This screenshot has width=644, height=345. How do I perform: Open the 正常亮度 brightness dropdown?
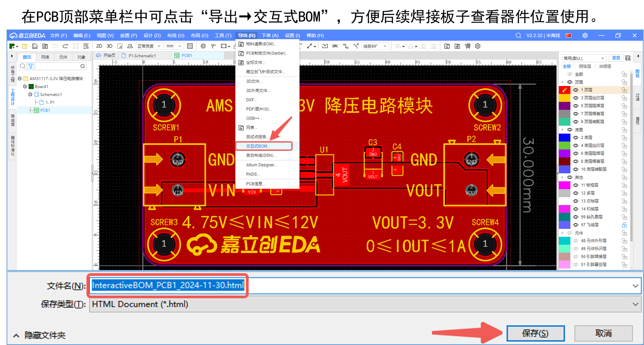(x=149, y=46)
